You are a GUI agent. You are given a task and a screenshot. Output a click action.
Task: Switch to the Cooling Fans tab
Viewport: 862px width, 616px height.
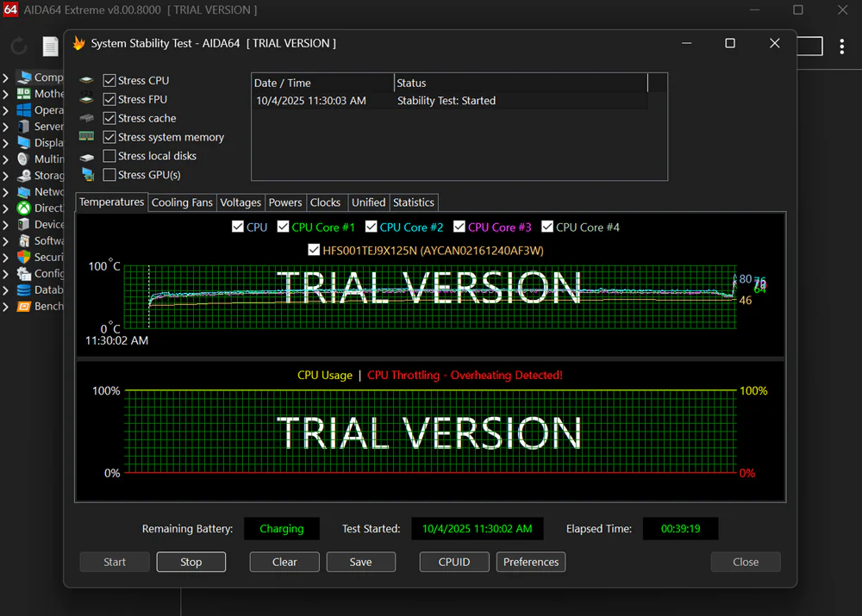[x=182, y=202]
